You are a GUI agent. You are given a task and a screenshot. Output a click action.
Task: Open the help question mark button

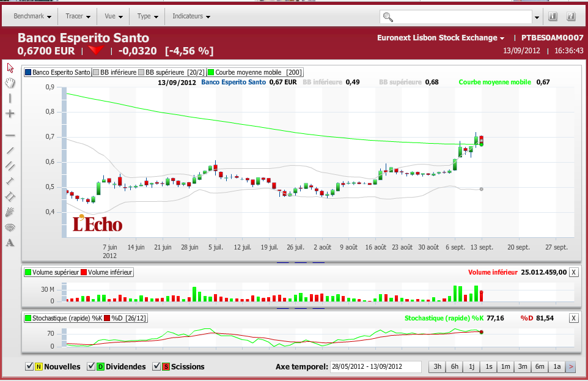571,16
